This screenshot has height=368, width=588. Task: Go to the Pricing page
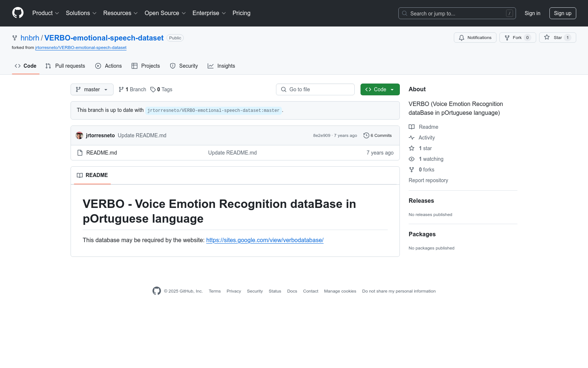(x=241, y=13)
